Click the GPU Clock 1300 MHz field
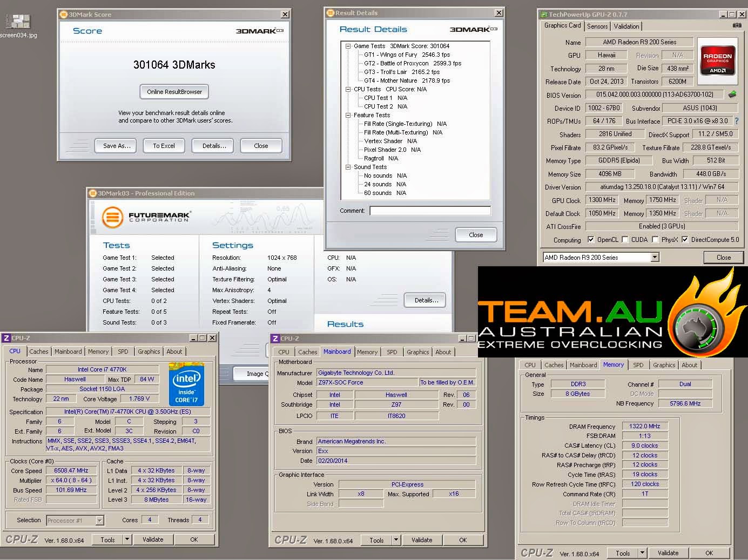This screenshot has width=748, height=560. click(x=602, y=200)
